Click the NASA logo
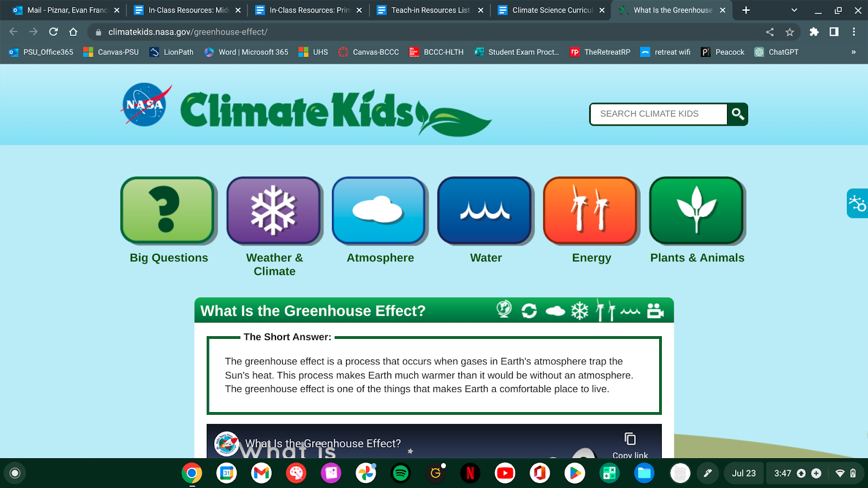 click(145, 105)
